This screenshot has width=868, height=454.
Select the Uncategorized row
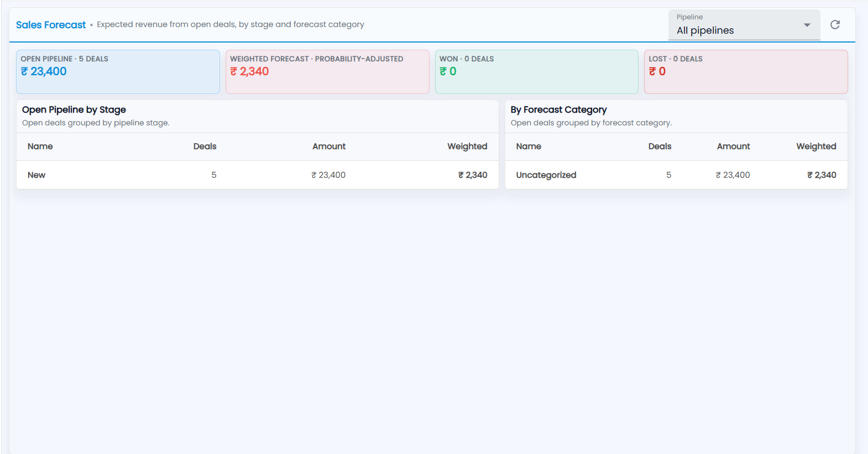coord(676,175)
